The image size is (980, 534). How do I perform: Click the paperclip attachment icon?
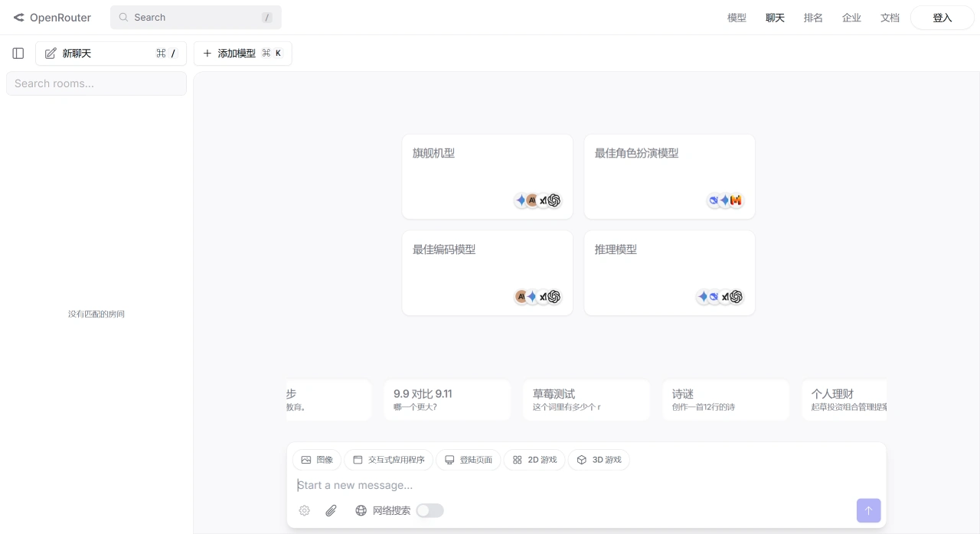tap(331, 510)
